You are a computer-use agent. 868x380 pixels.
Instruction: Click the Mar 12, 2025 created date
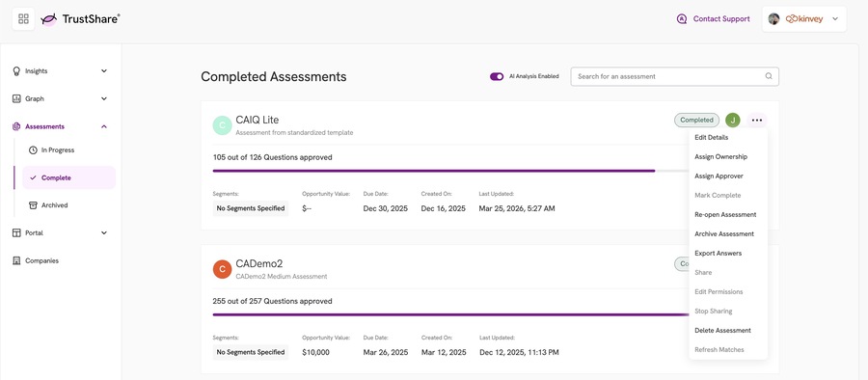pos(444,352)
